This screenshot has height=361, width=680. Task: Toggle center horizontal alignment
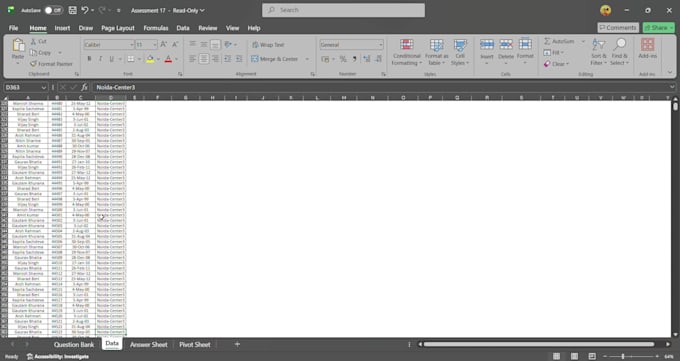point(204,59)
